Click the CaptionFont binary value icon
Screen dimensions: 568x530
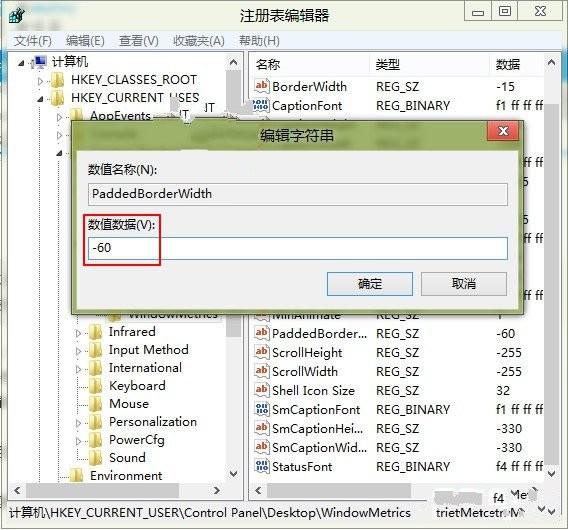tap(262, 105)
